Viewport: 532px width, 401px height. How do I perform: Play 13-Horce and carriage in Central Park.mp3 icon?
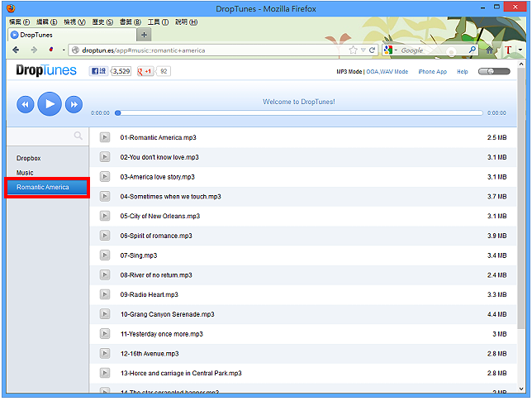[105, 373]
